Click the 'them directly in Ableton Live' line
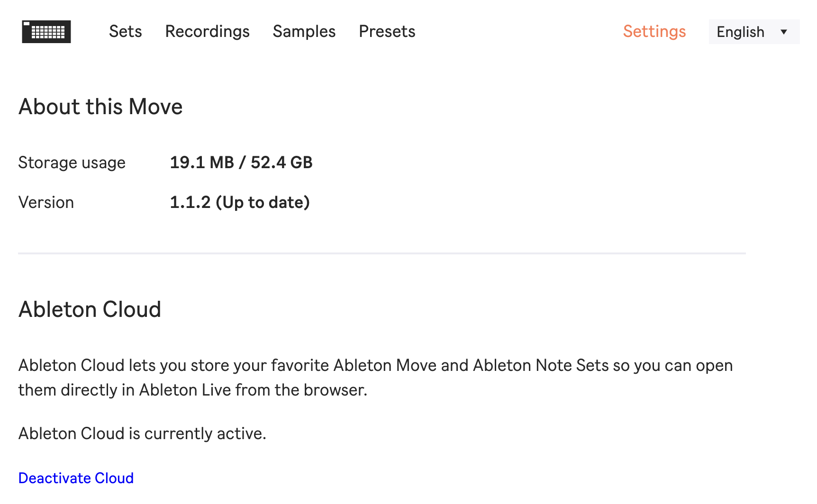817x504 pixels. (193, 390)
